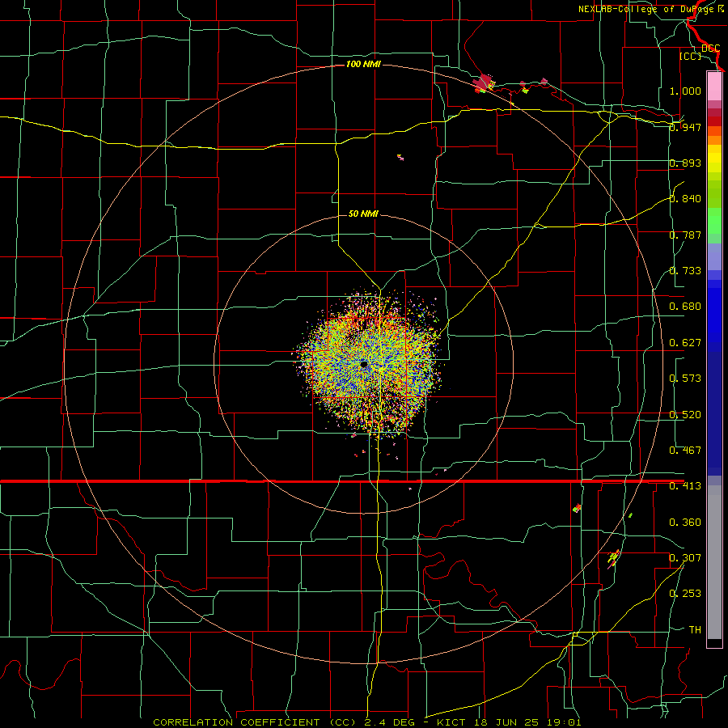Click the bright green segment of color bar
Viewport: 728px width, 728px height.
click(714, 221)
